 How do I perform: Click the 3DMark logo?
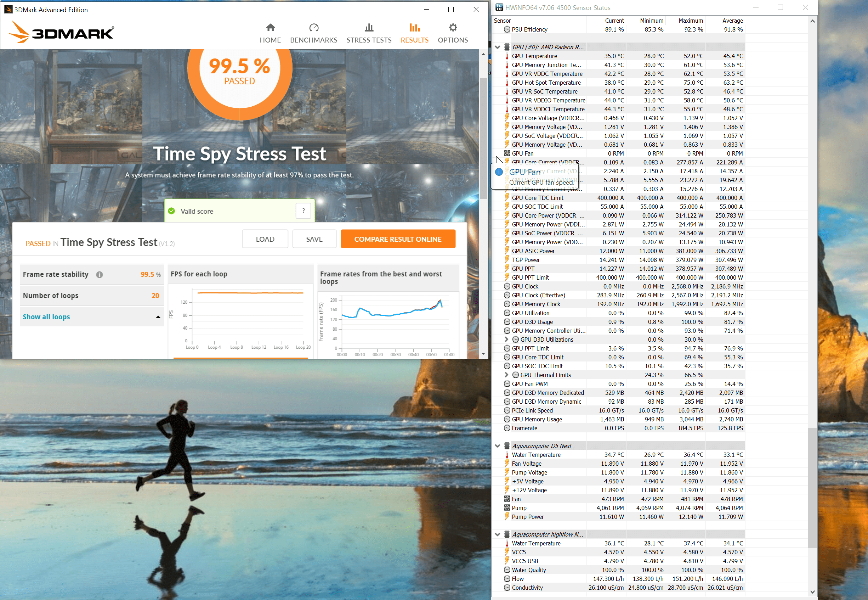click(x=61, y=32)
